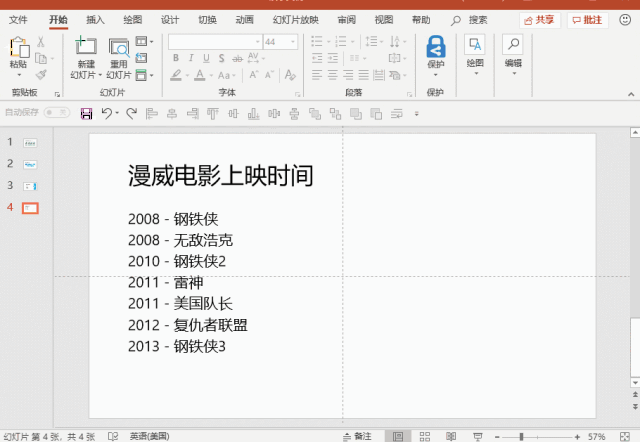Increase font size with the larger A icon
This screenshot has width=640, height=442.
coord(254,75)
